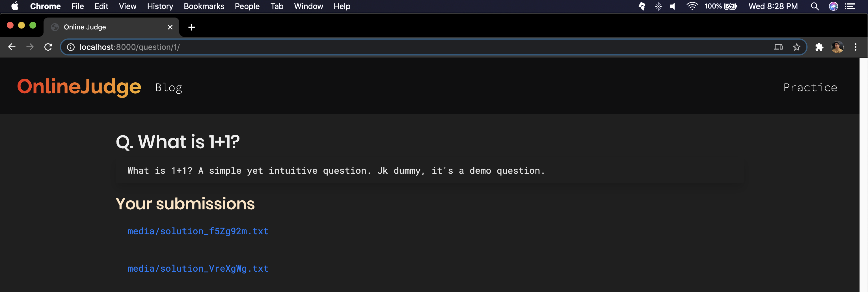This screenshot has width=868, height=292.
Task: Open the solution_VreXgWg.txt submission link
Action: tap(197, 269)
